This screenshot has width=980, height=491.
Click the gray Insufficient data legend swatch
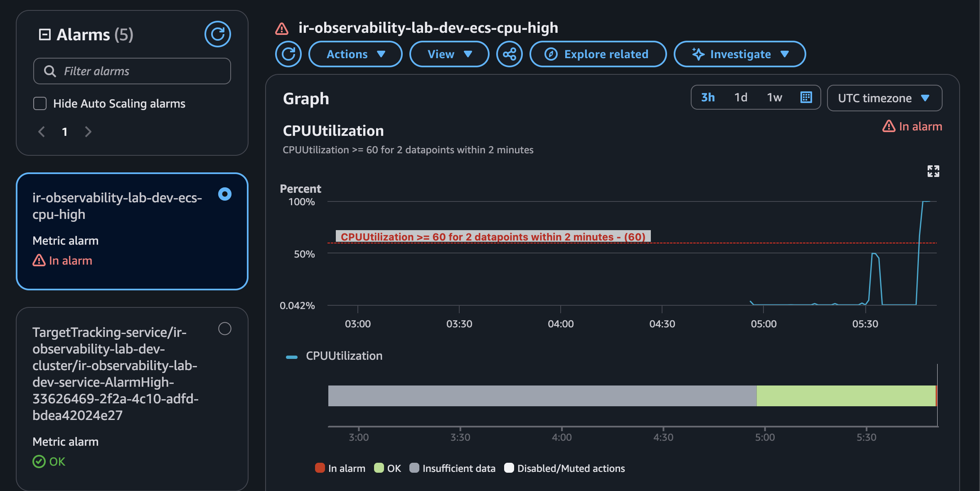[x=414, y=468]
